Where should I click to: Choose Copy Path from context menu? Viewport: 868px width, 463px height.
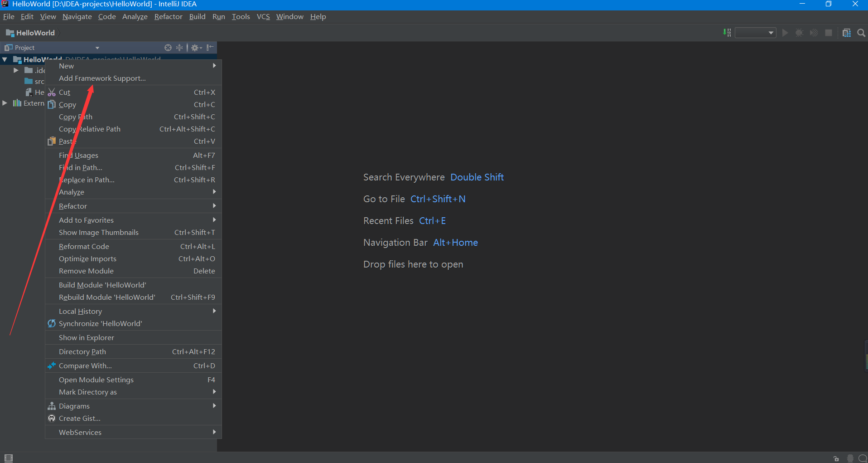pos(133,117)
